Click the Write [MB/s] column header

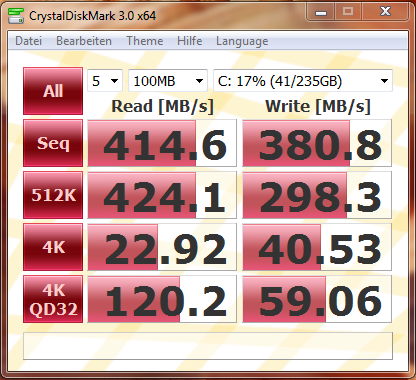click(318, 107)
